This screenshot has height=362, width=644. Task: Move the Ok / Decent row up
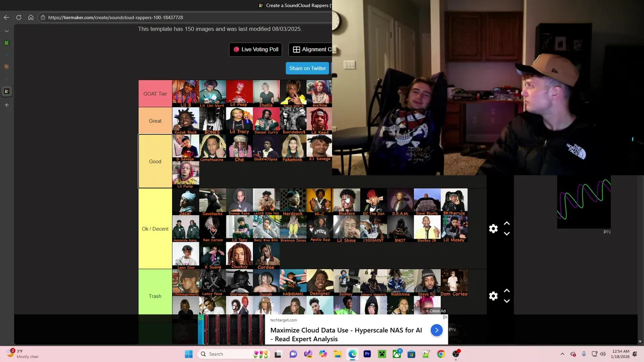pyautogui.click(x=507, y=223)
